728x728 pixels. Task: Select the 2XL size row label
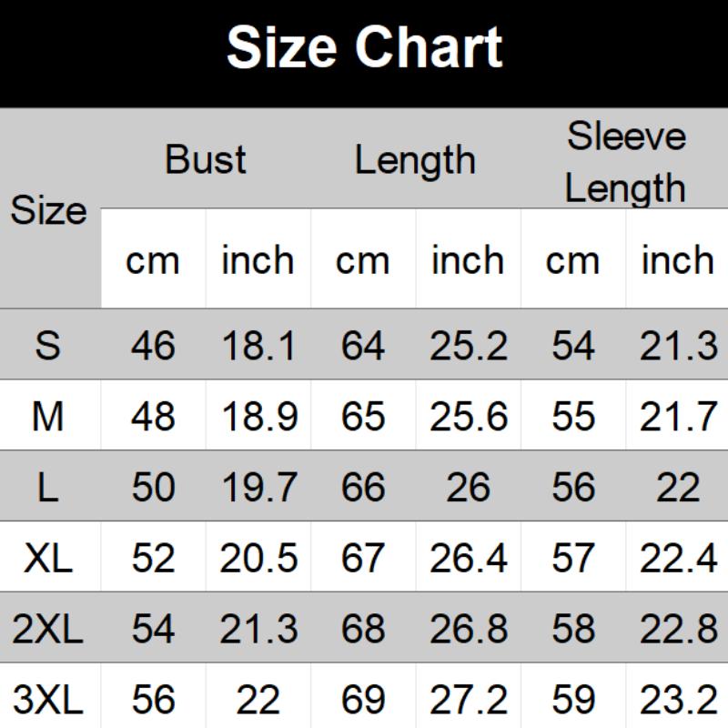pos(48,629)
